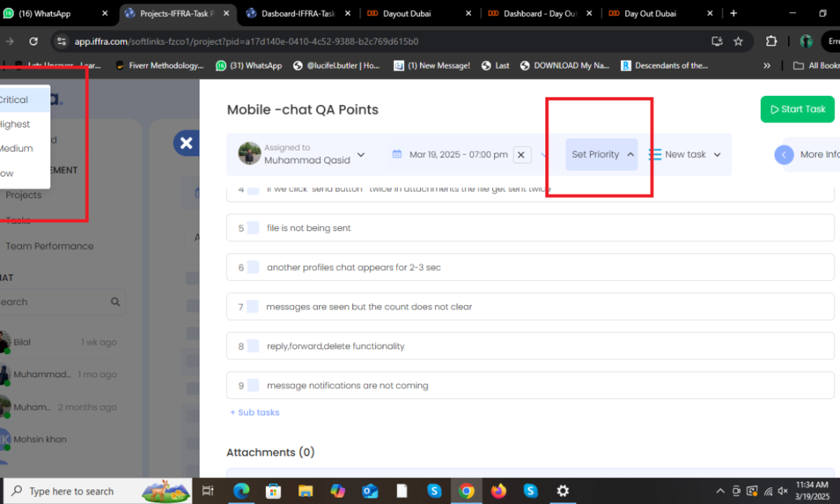
Task: Open Firefox from the taskbar
Action: coord(498,491)
